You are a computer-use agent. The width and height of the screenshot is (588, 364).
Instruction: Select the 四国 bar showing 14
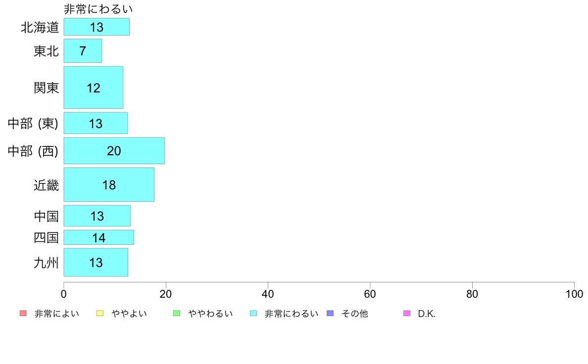(x=99, y=237)
